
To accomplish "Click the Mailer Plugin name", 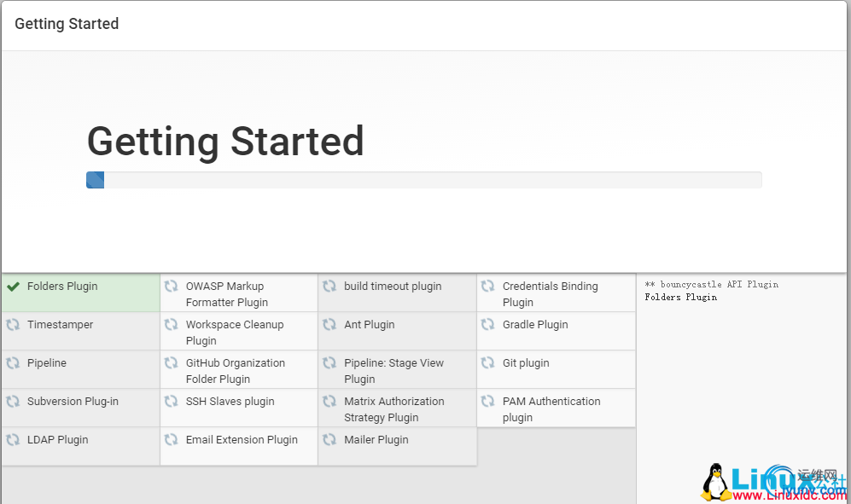I will coord(376,440).
